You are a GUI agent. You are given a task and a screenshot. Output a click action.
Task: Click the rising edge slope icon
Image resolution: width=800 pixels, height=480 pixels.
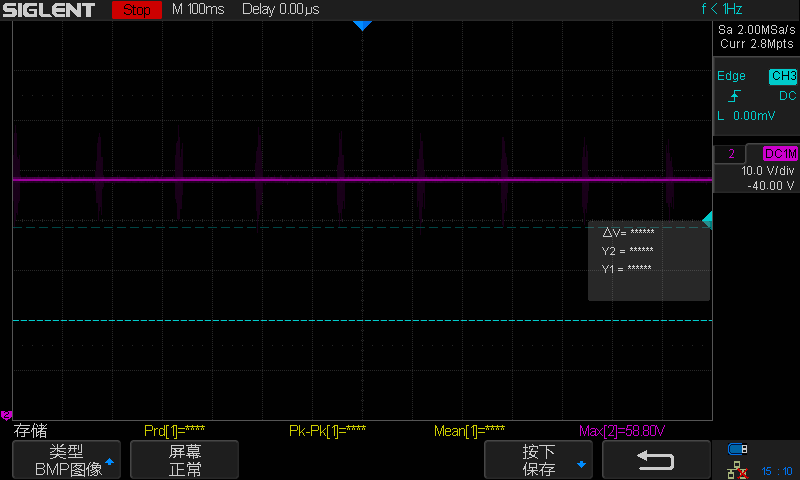(x=735, y=96)
